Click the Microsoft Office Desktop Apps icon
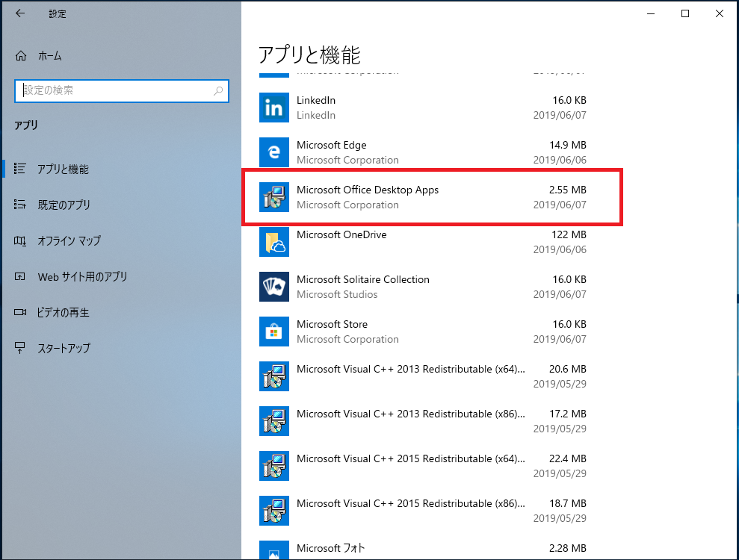Image resolution: width=739 pixels, height=560 pixels. coord(274,197)
